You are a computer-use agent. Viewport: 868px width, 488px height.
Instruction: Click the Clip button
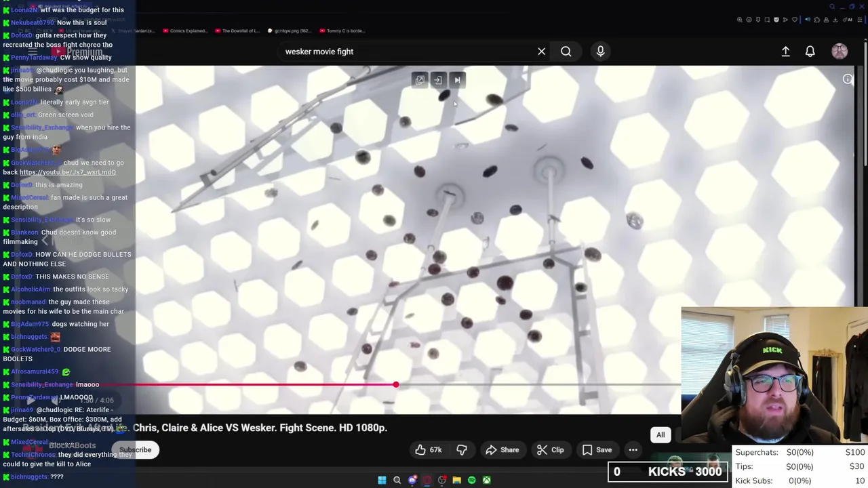pyautogui.click(x=550, y=450)
